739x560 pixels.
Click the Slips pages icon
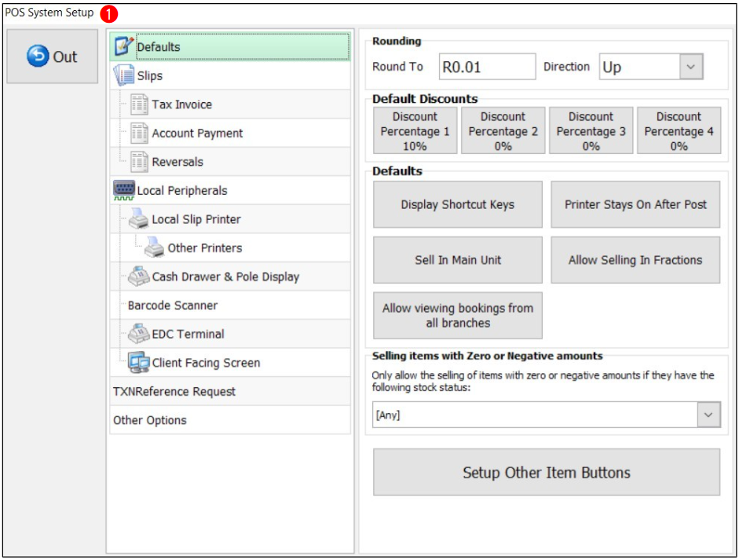(123, 75)
